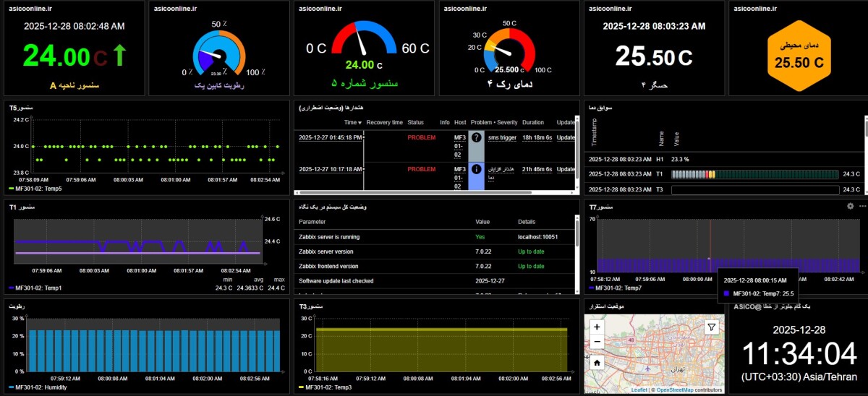Viewport: 868px width, 396px height.
Task: Click the yellow T3 sensor graph area
Action: 443,350
